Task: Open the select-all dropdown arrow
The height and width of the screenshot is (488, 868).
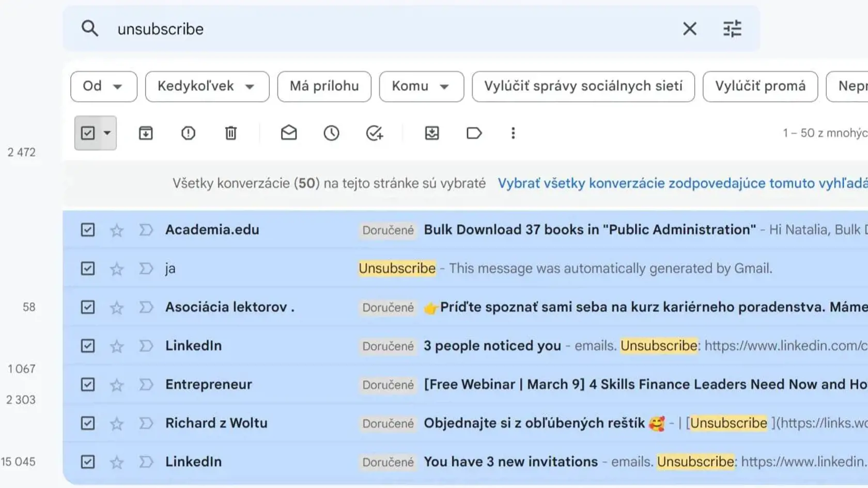Action: click(x=107, y=133)
